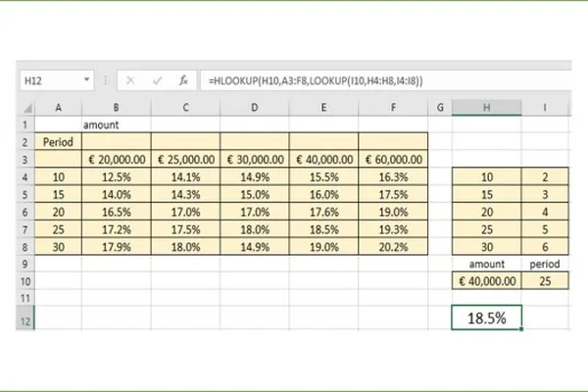The image size is (588, 392).
Task: Select the 18.5% cell in row 7
Action: (323, 229)
